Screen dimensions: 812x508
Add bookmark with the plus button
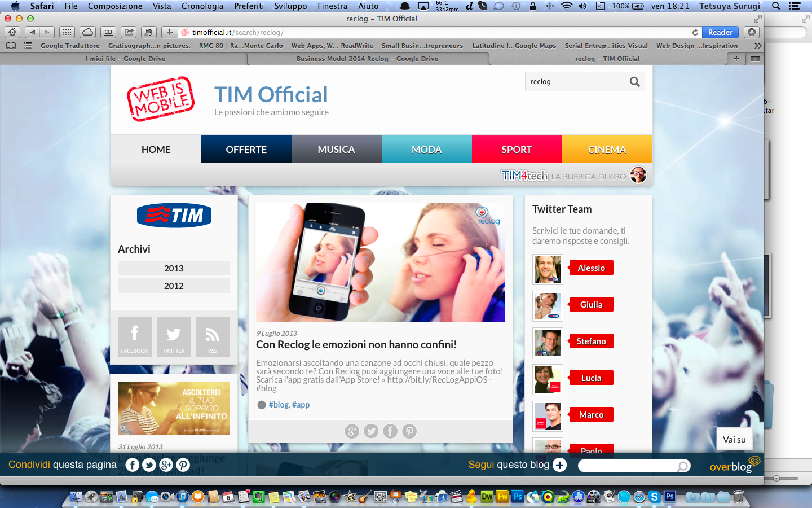pyautogui.click(x=169, y=32)
